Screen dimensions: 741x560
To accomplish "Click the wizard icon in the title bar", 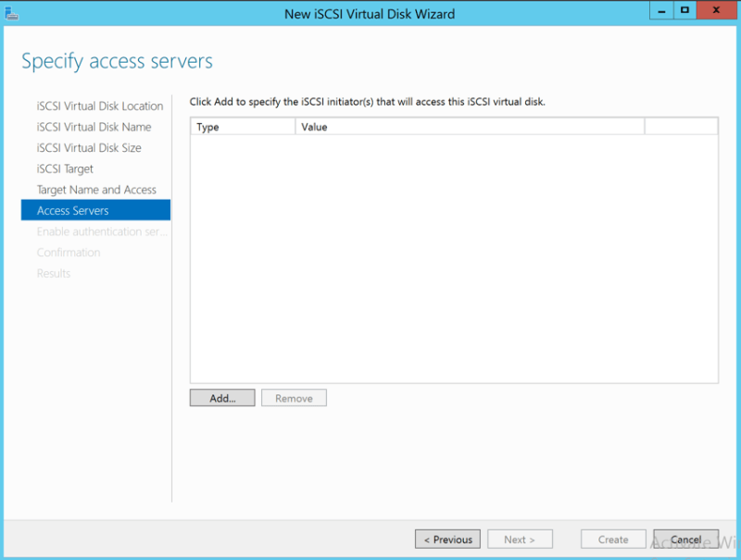I will point(11,12).
